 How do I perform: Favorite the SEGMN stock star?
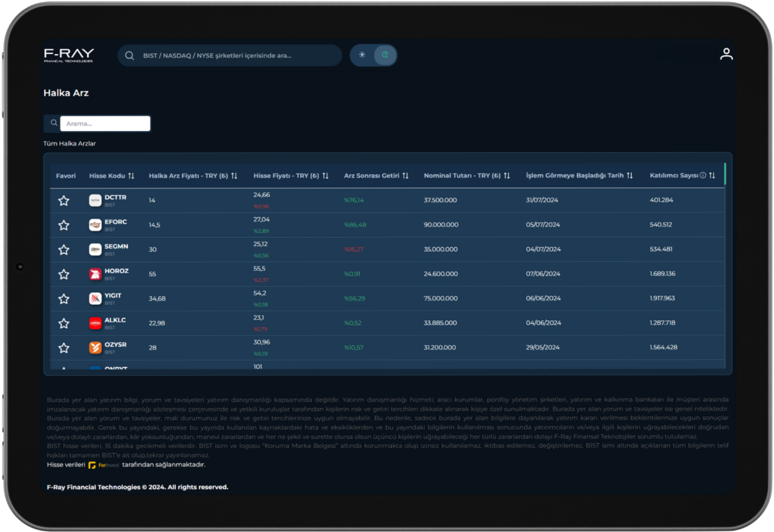(x=64, y=249)
